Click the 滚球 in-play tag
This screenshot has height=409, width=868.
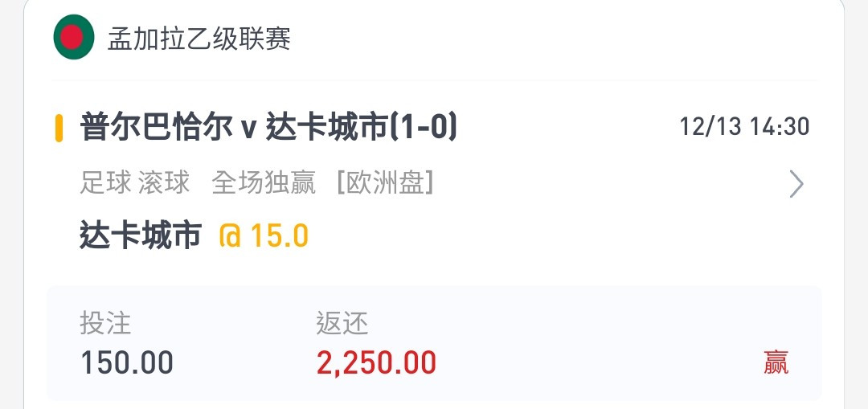(165, 182)
